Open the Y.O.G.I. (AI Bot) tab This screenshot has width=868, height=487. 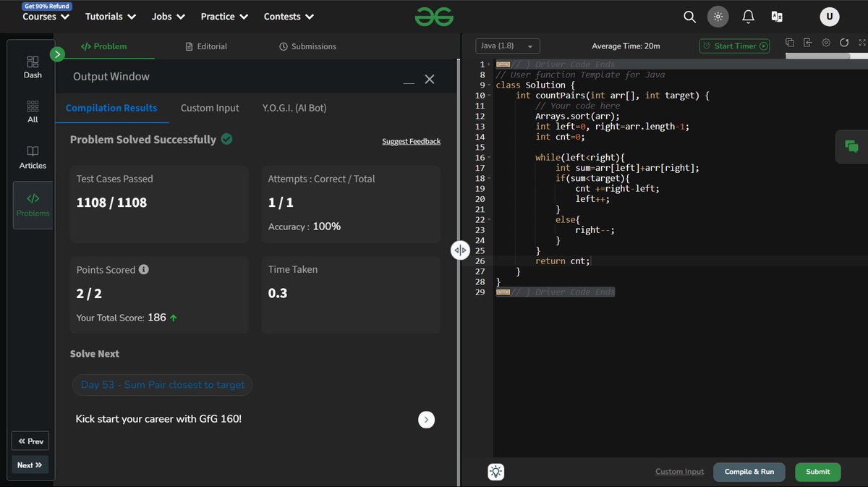294,108
